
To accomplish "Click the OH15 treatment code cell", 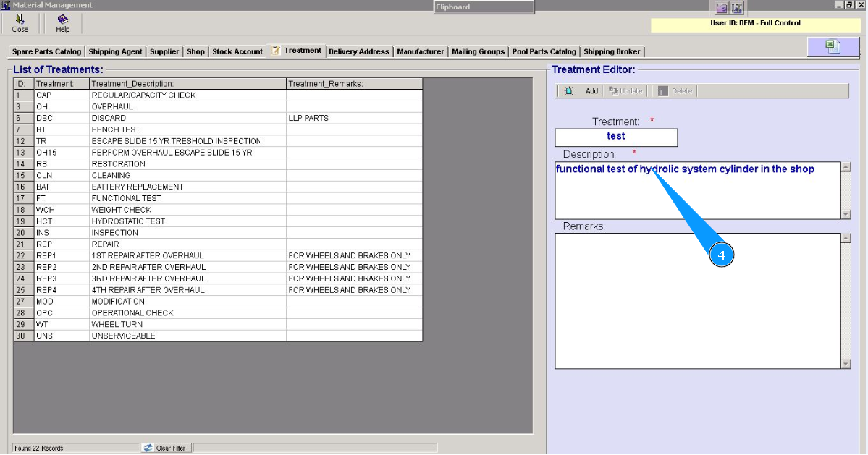I will pos(62,153).
